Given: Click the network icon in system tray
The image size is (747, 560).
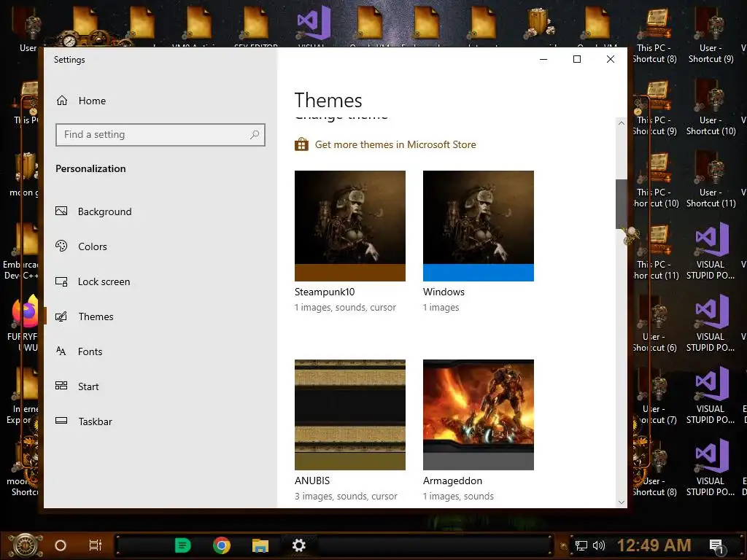Looking at the screenshot, I should tap(581, 545).
